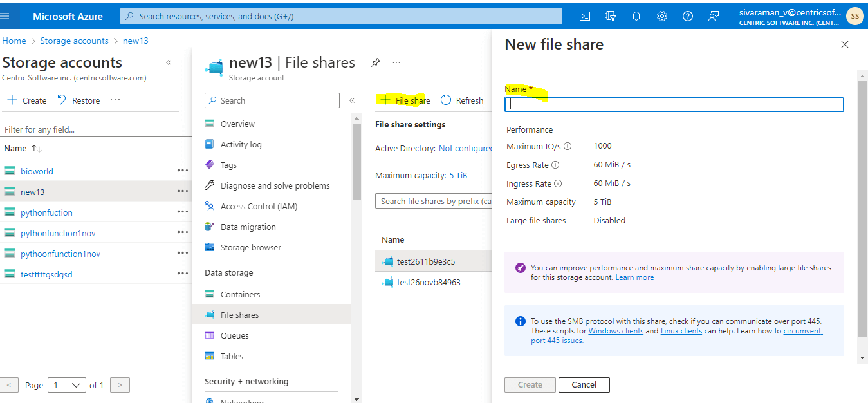Open Learn more about large file shares
Image resolution: width=868 pixels, height=403 pixels.
click(634, 277)
